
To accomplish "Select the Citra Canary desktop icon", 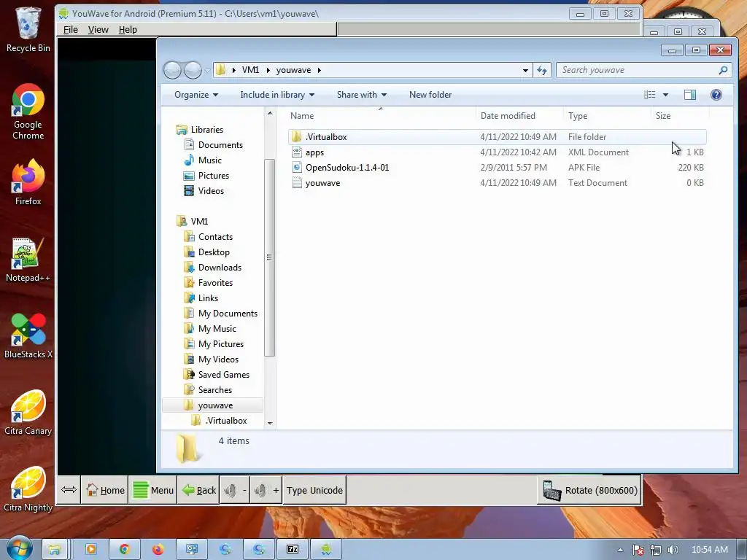I will [28, 413].
